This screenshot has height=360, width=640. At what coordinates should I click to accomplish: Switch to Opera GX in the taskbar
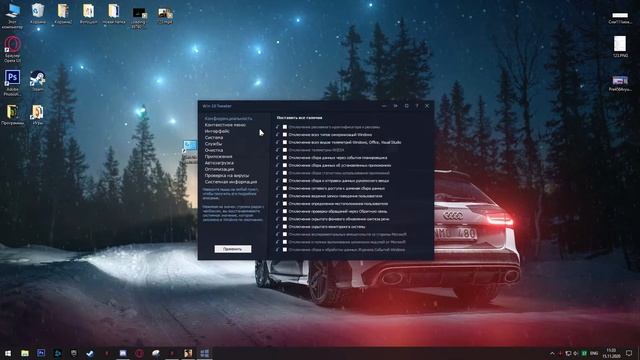(x=139, y=353)
